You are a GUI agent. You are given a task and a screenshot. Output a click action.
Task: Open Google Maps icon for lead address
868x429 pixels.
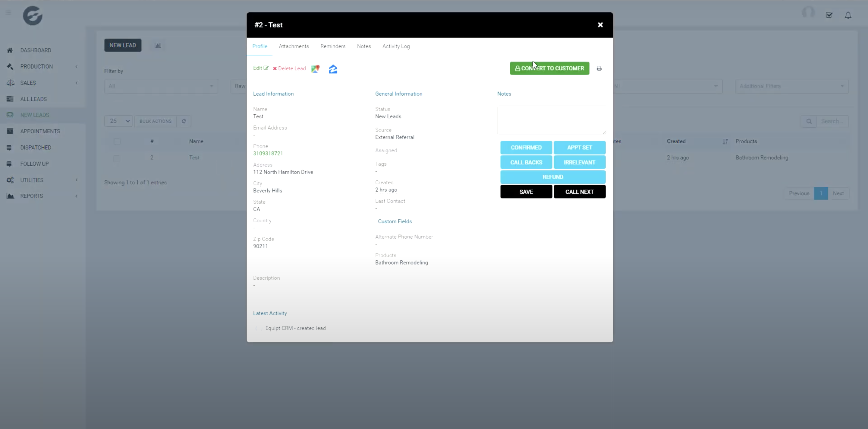point(315,68)
